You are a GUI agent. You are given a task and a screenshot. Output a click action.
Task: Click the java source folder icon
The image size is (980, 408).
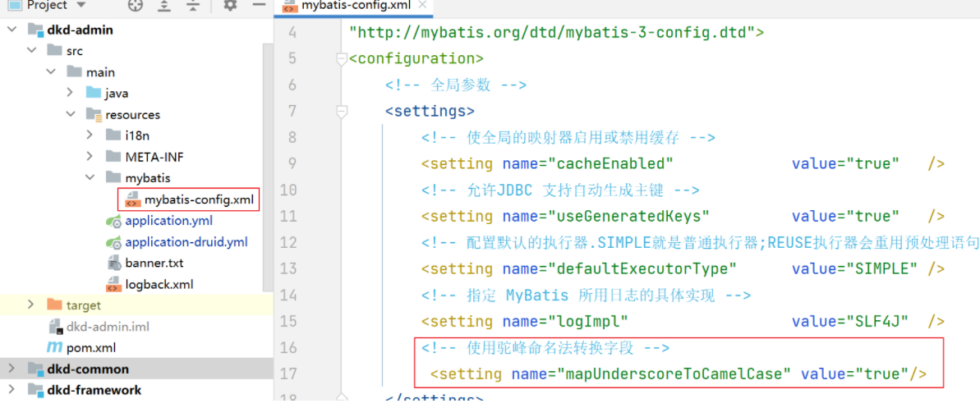[x=94, y=93]
